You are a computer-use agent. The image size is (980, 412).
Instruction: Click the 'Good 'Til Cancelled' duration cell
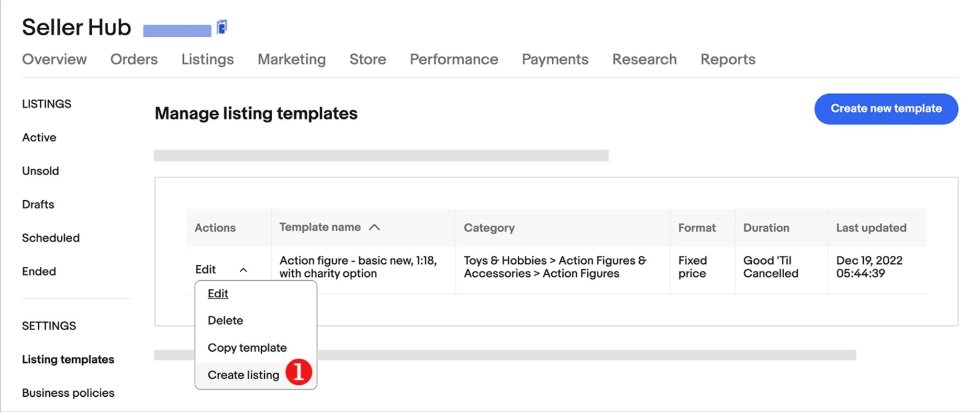tap(771, 267)
